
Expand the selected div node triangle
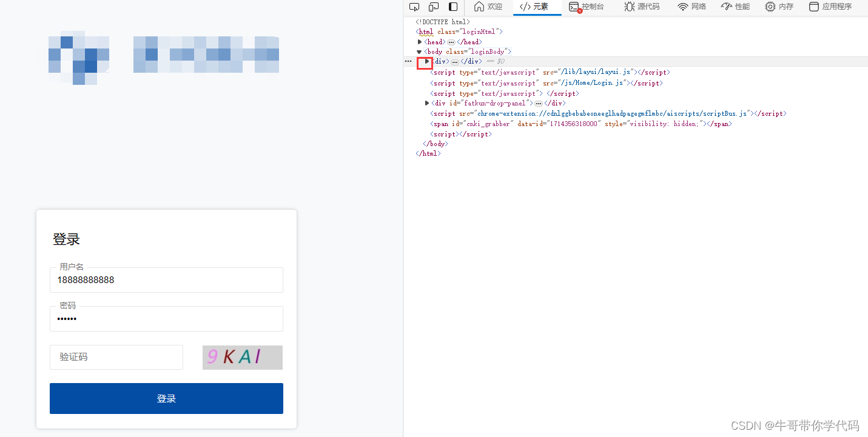(427, 61)
